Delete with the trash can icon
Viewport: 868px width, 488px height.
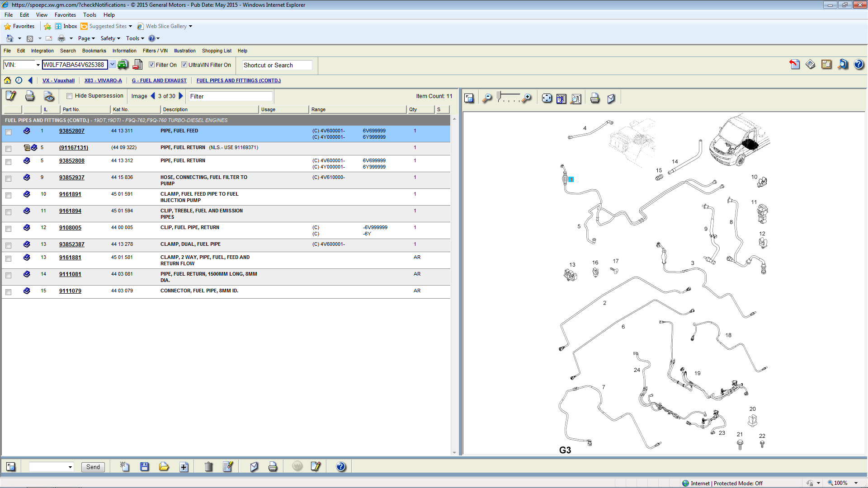(x=208, y=467)
